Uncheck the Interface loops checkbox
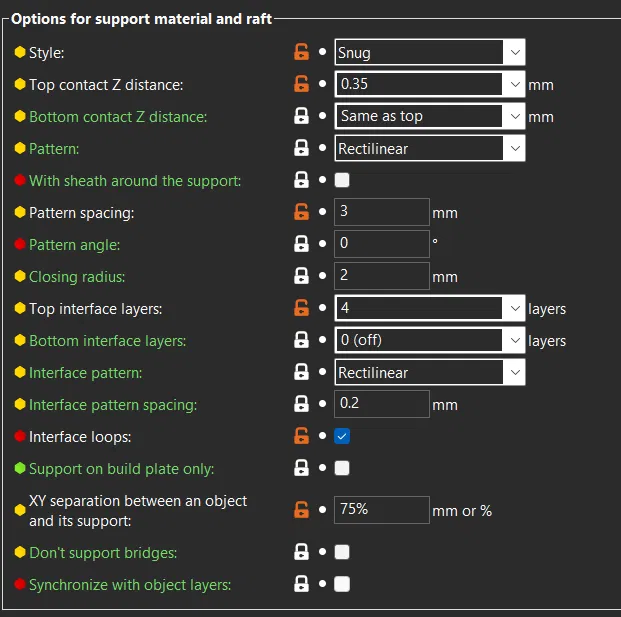This screenshot has height=617, width=621. click(x=342, y=436)
